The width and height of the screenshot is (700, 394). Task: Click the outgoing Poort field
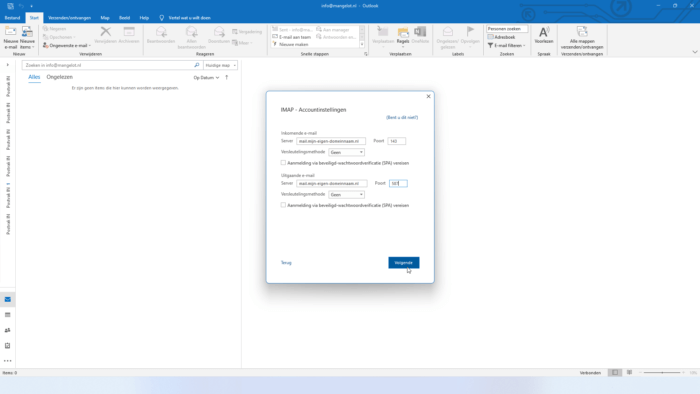coord(398,183)
